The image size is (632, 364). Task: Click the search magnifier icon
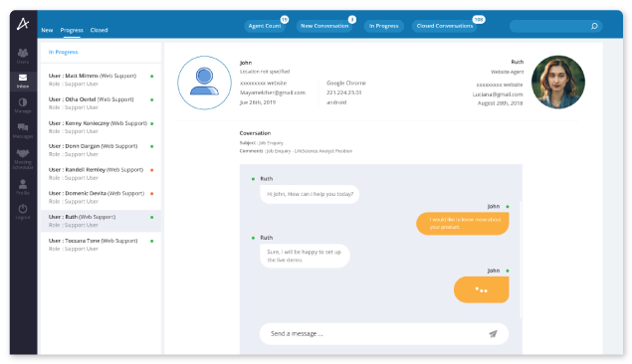click(x=594, y=26)
